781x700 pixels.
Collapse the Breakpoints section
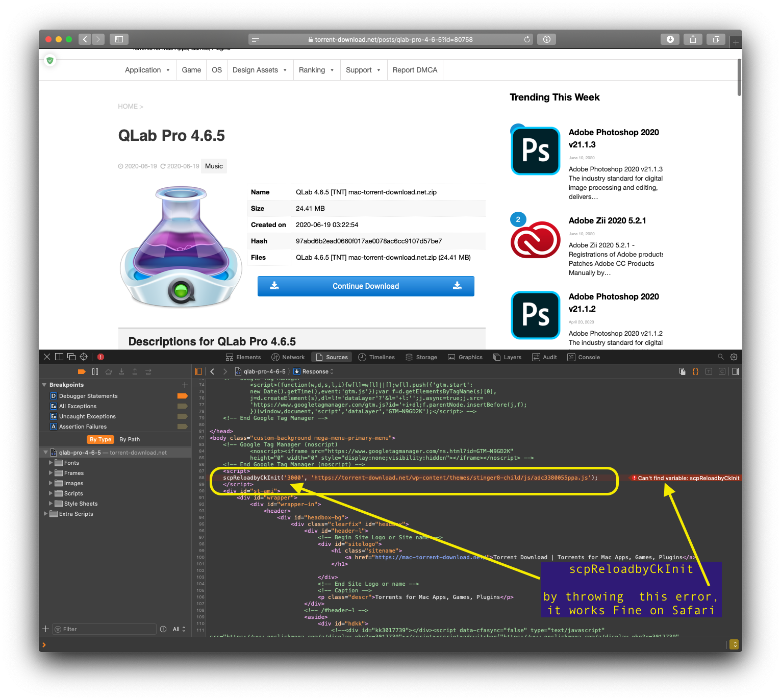pyautogui.click(x=44, y=385)
